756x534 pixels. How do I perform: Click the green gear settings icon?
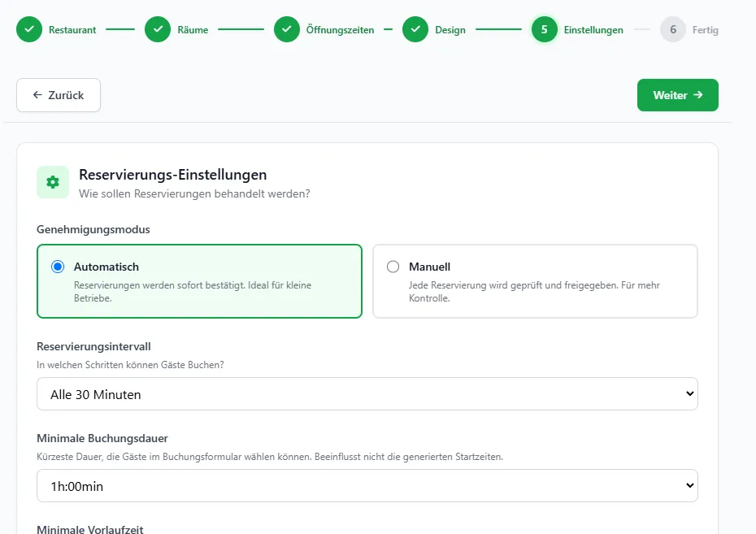pos(53,182)
